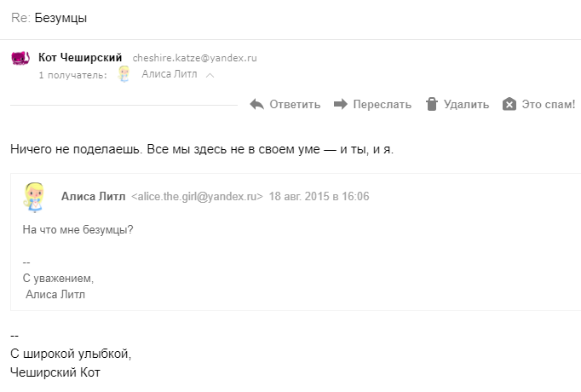This screenshot has height=392, width=581.
Task: Open Cheshire Cat sender avatar
Action: tap(20, 58)
